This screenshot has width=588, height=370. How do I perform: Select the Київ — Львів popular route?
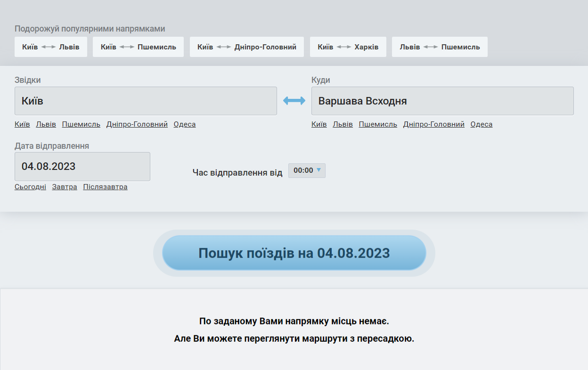click(x=50, y=47)
